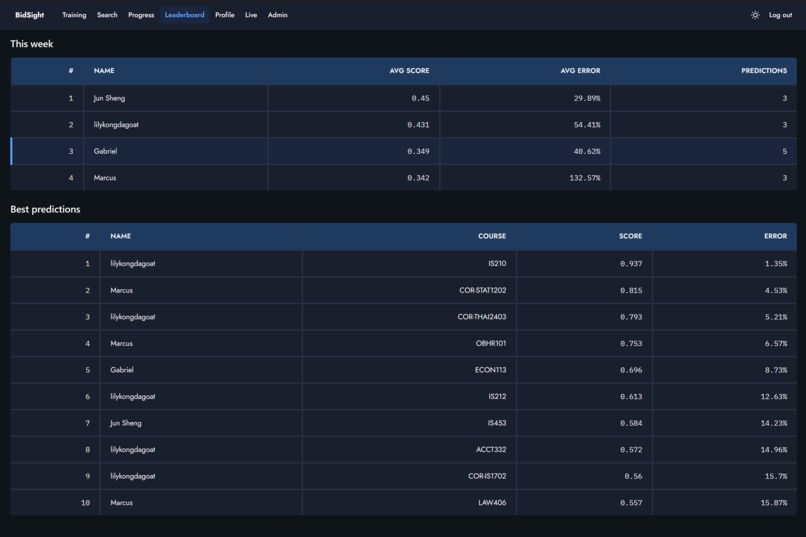
Task: Go to the Progress page
Action: (141, 15)
